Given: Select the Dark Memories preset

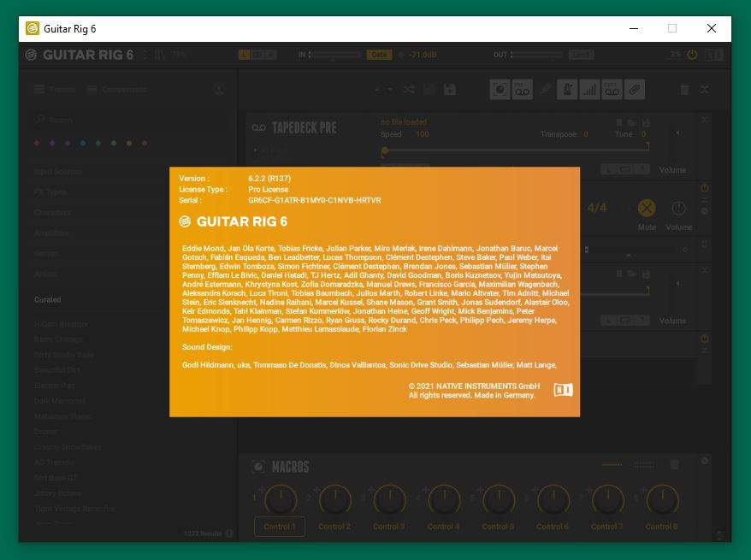Looking at the screenshot, I should [x=60, y=401].
